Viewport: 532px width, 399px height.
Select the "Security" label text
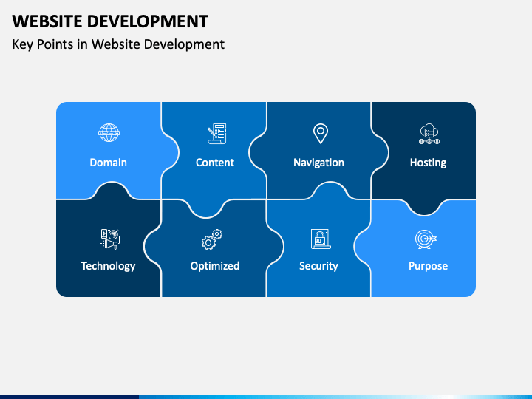(x=318, y=266)
